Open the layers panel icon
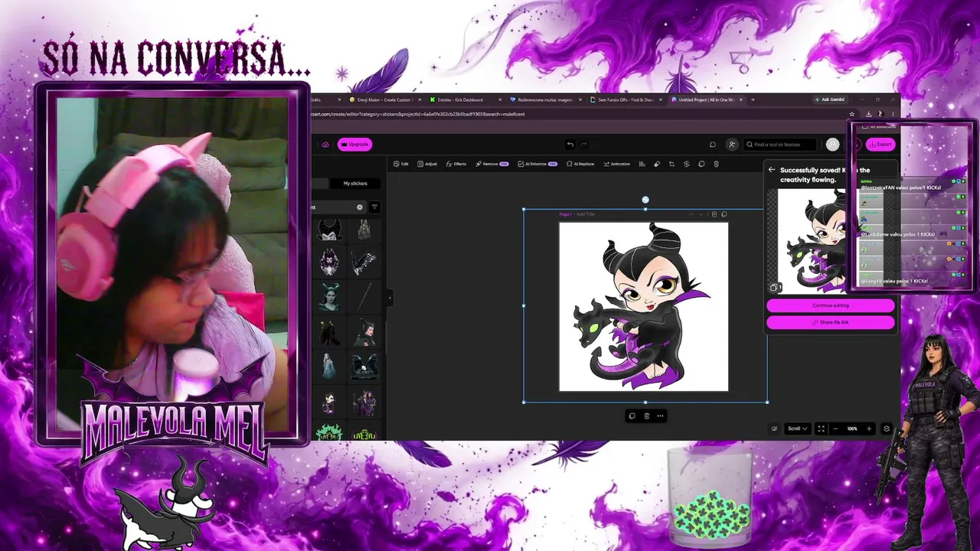This screenshot has width=980, height=551. point(887,429)
